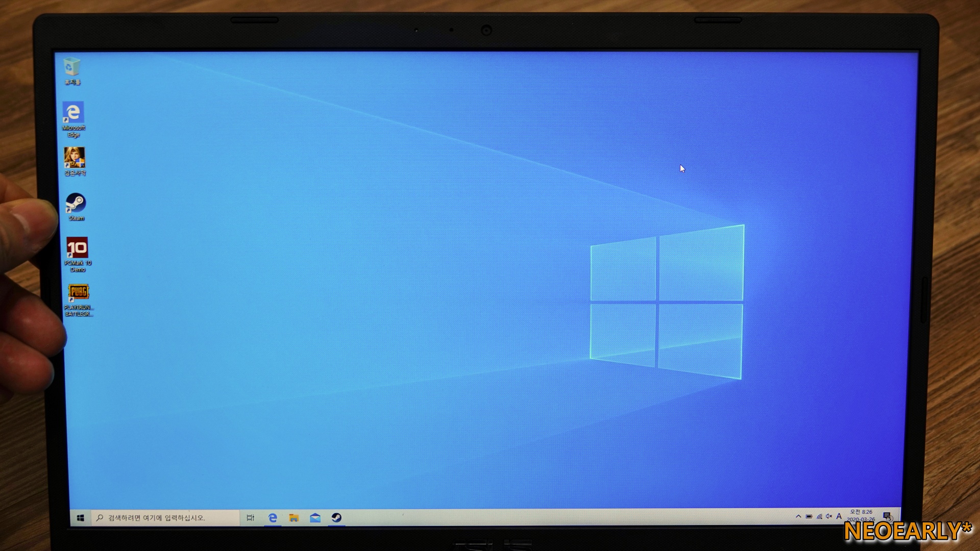Expand the hidden system tray icons
The image size is (980, 551).
798,516
